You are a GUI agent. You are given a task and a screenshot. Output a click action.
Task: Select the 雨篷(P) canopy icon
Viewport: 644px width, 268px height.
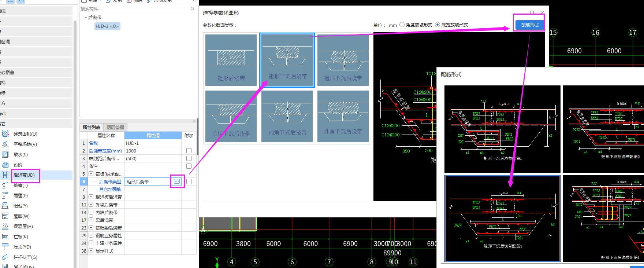coord(5,195)
